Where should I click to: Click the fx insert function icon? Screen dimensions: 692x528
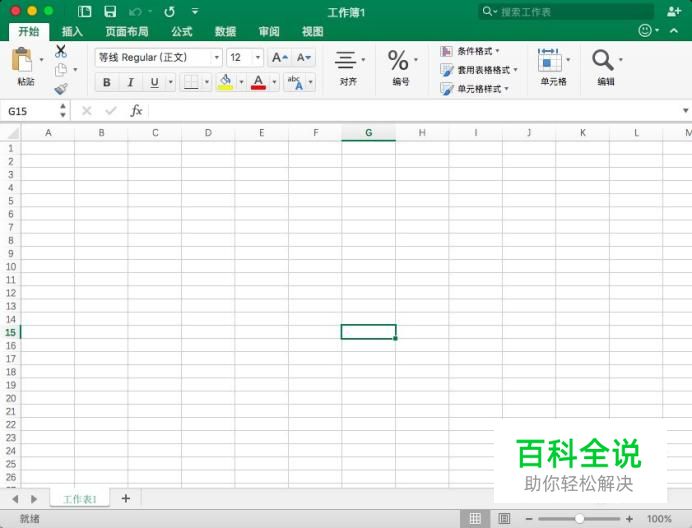click(136, 110)
